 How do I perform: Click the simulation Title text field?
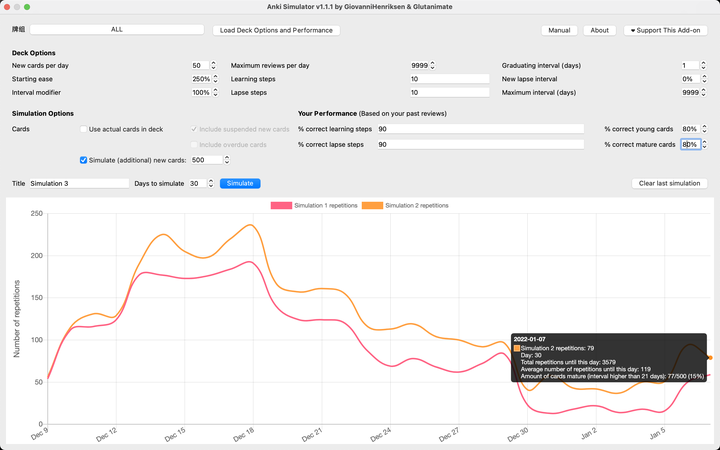79,184
